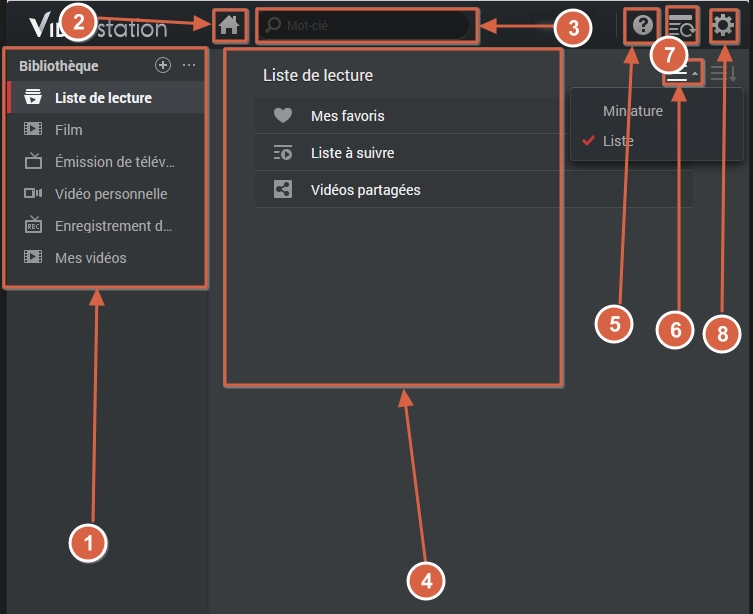Open Émission de télévision library
Screen dimensions: 753x614
(x=114, y=162)
